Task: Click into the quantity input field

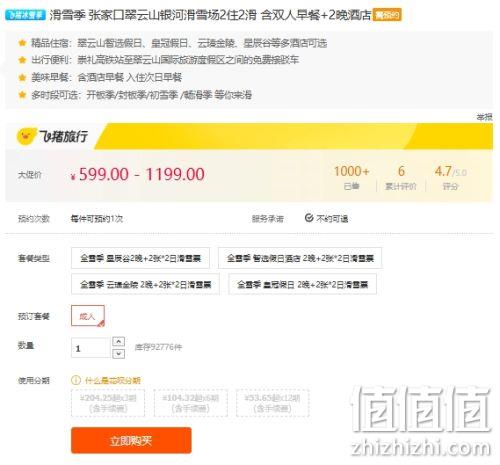Action: pos(90,348)
